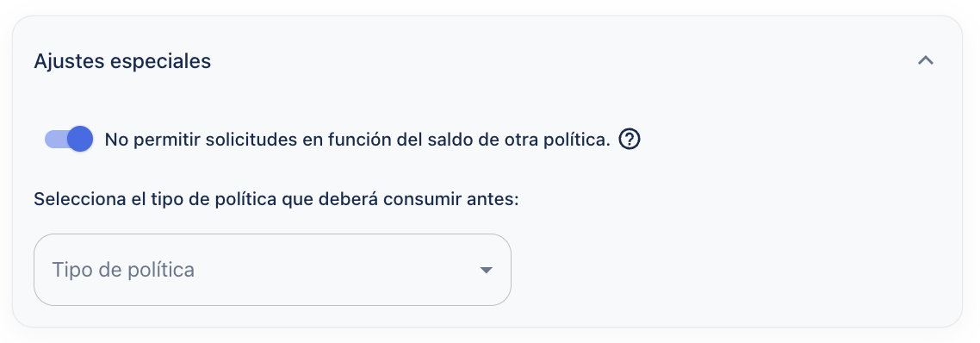Click info icon after otra política text

630,140
